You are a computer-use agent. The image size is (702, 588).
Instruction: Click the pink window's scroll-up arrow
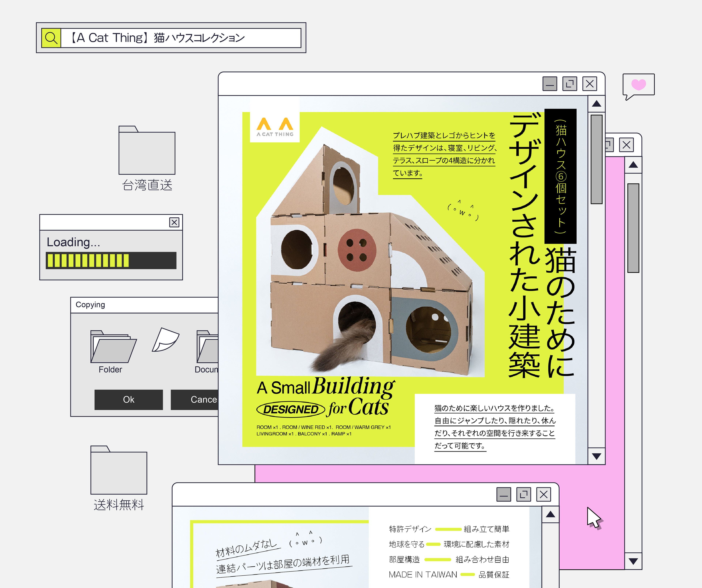click(x=633, y=165)
